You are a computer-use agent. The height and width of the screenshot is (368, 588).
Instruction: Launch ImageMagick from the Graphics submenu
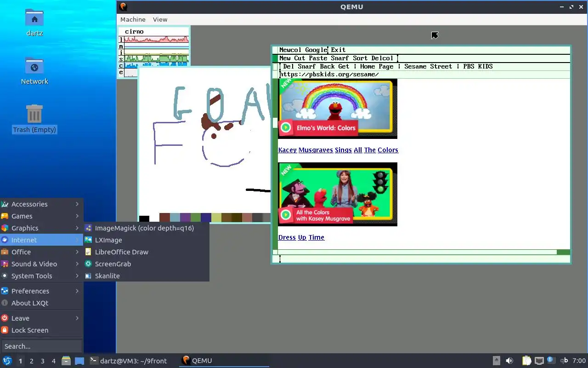tap(146, 228)
